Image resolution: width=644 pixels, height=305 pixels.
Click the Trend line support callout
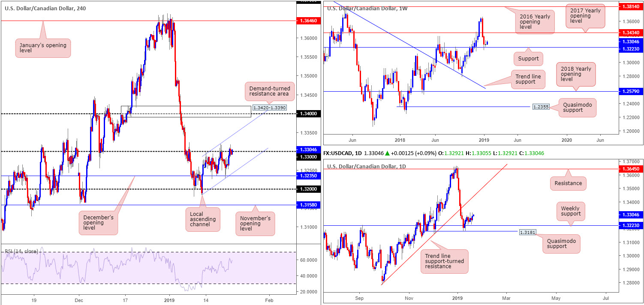tap(528, 79)
